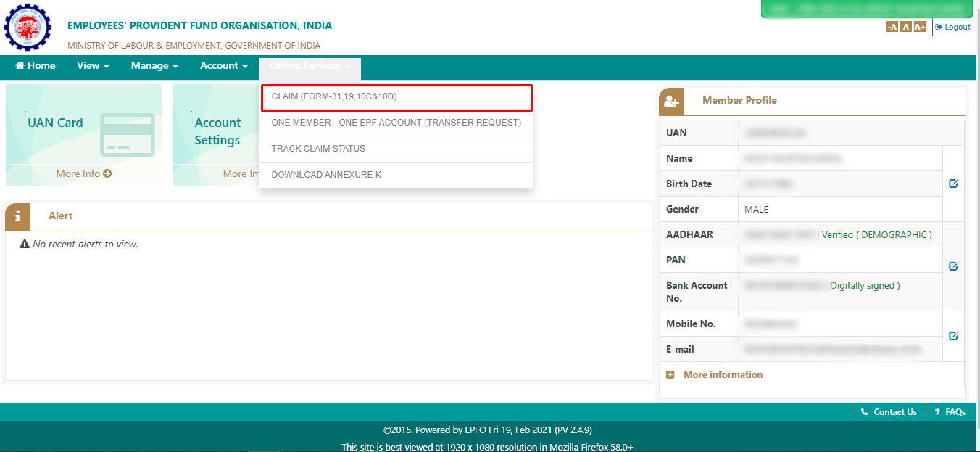This screenshot has height=452, width=980.
Task: Select CLAIM (FORM-31,19,10C&10D) option
Action: tap(396, 98)
